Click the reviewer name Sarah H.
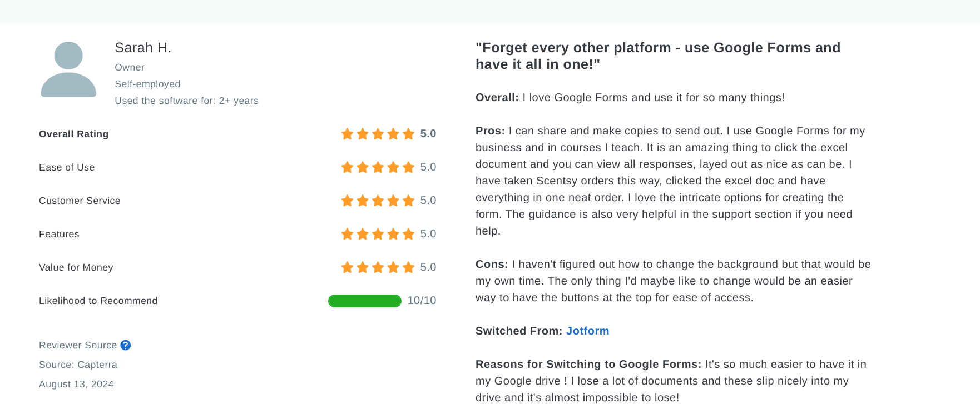The height and width of the screenshot is (404, 980). (143, 48)
